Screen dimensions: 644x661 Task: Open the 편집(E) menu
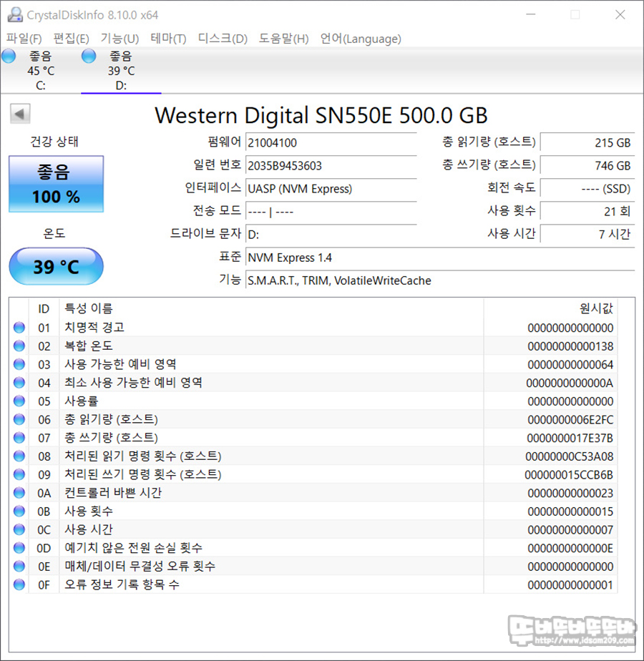click(x=72, y=39)
